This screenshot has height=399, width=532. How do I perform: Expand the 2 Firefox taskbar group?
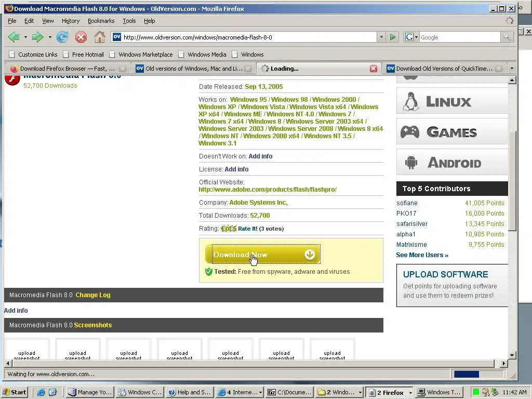coord(410,393)
